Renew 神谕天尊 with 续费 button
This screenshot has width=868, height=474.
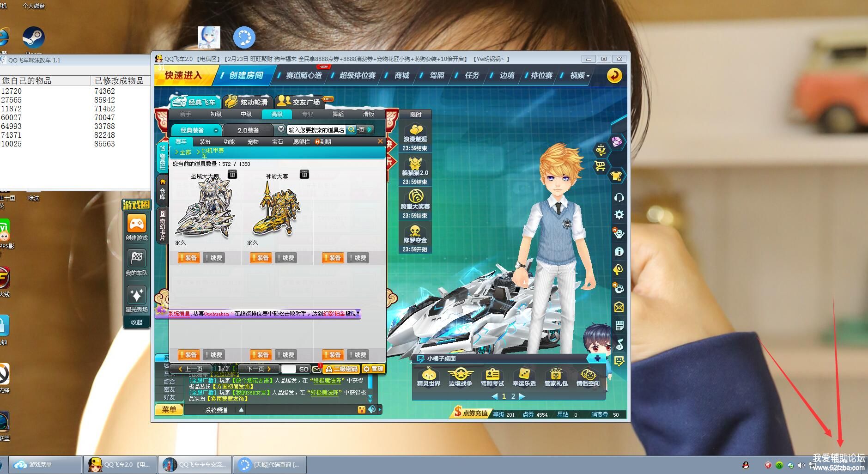[x=286, y=258]
